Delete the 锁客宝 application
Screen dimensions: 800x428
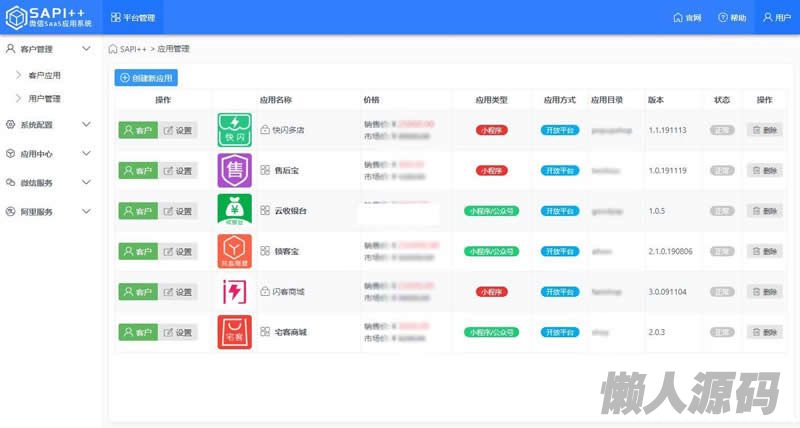764,251
